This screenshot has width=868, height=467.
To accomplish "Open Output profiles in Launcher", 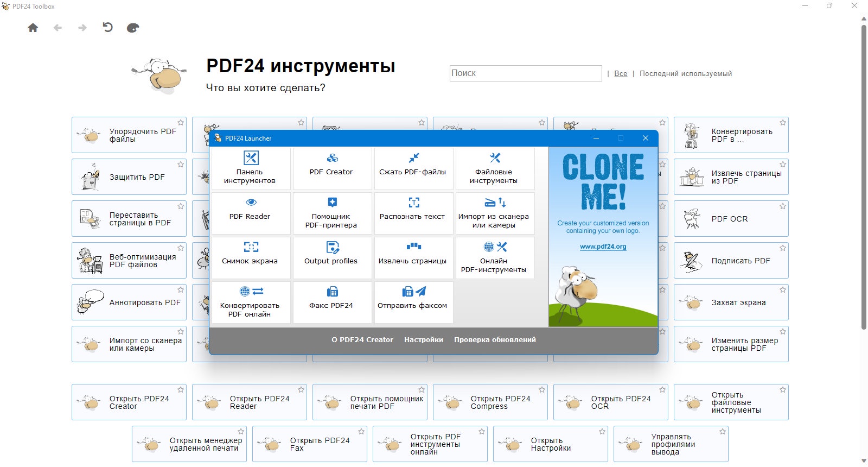I will point(332,258).
